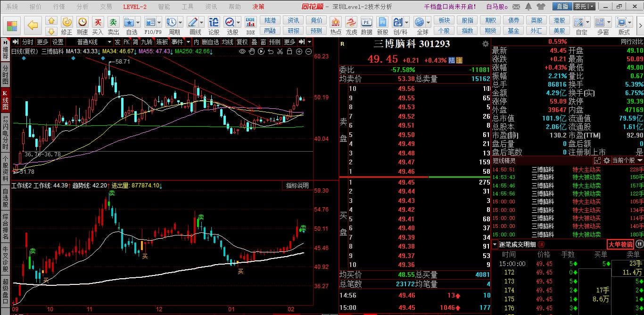Click the 直播 live button
The image size is (644, 315).
click(562, 7)
